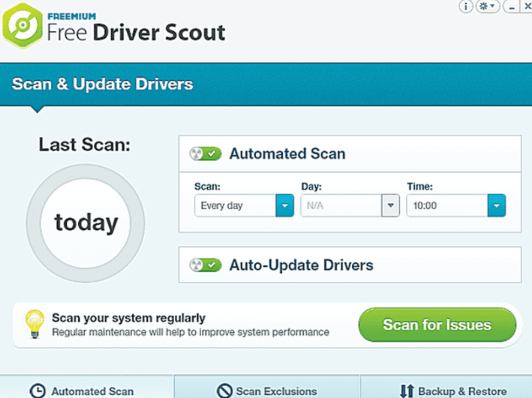The height and width of the screenshot is (398, 532).
Task: Disable the Auto-Update Drivers switch
Action: click(206, 265)
